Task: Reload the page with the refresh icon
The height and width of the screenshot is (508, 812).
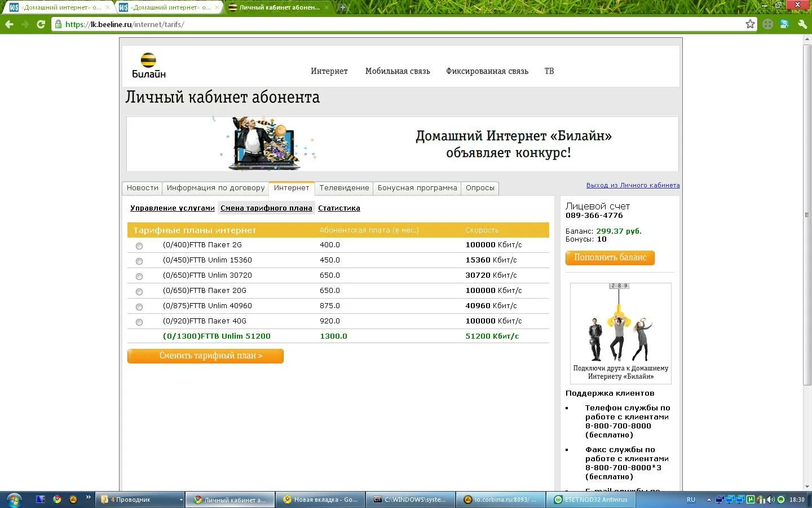Action: coord(41,24)
